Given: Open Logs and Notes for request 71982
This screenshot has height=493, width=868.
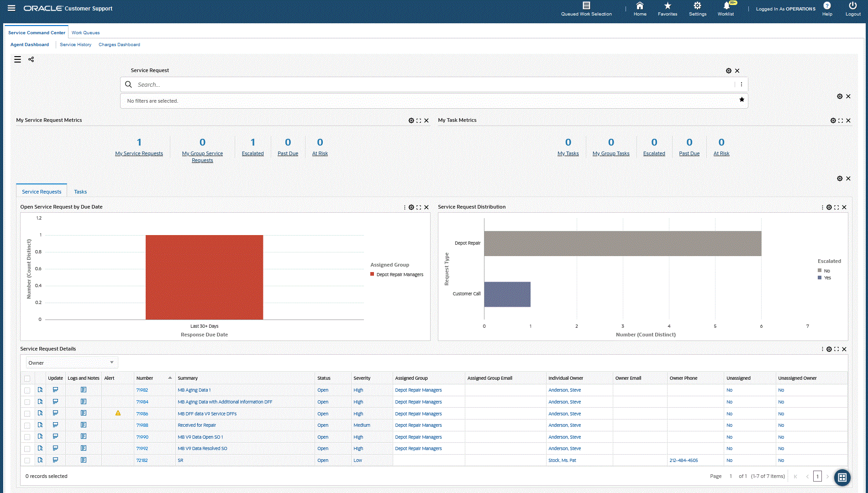Looking at the screenshot, I should tap(84, 390).
